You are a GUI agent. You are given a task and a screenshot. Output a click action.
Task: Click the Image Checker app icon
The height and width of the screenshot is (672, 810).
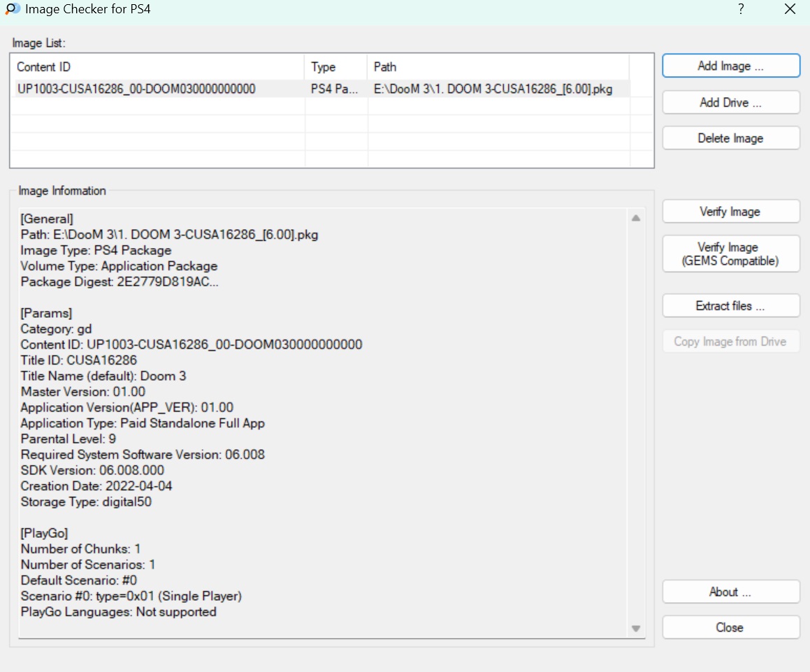pyautogui.click(x=13, y=9)
